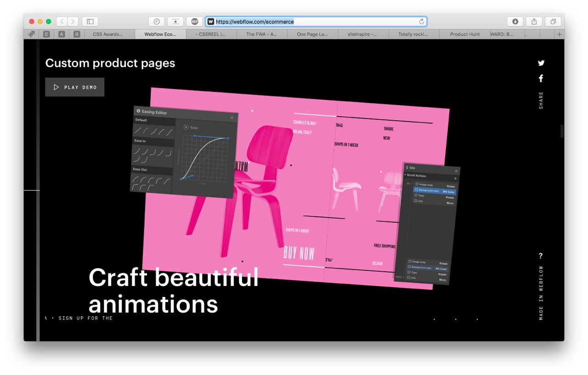Open the first pinned tab
Screen dimensions: 588x375
coord(31,34)
